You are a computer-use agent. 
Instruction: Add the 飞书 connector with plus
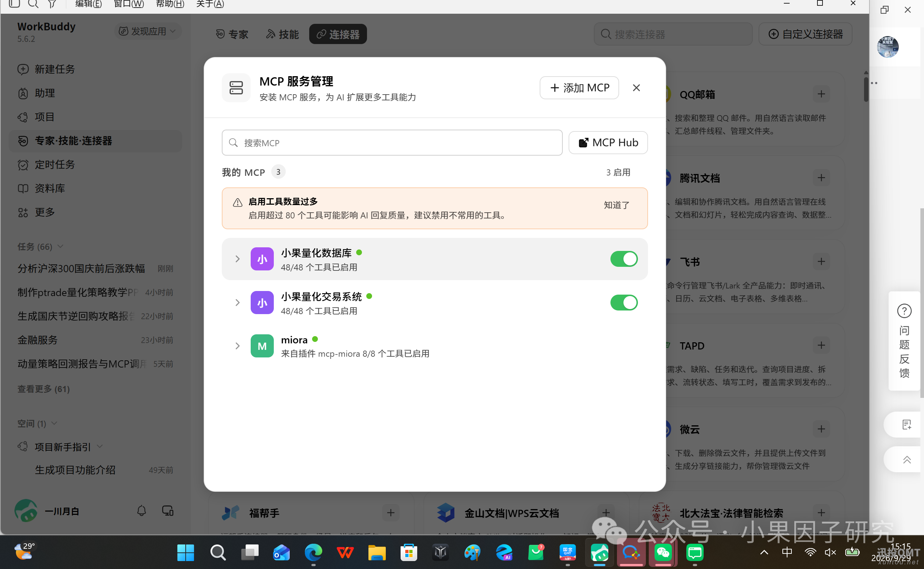point(821,261)
